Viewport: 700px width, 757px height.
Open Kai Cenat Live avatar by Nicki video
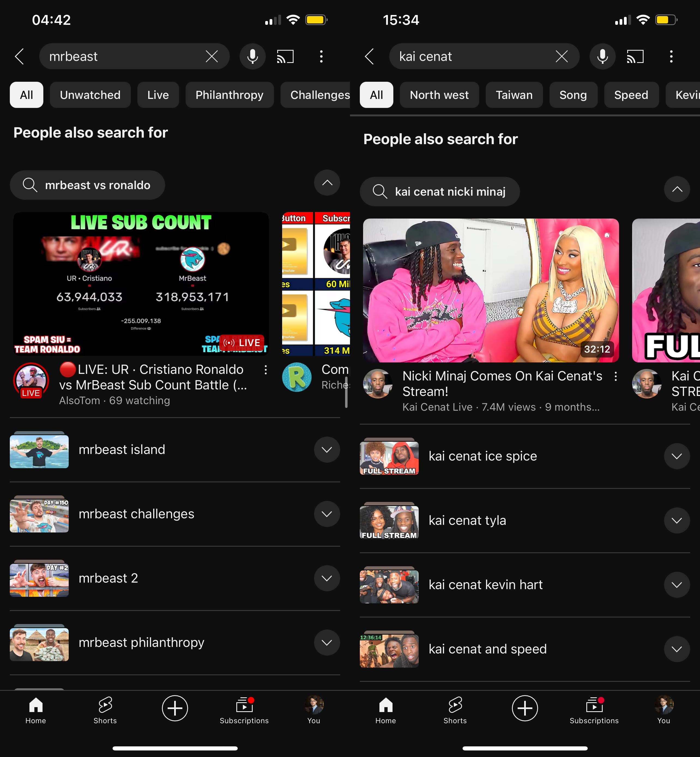(378, 384)
